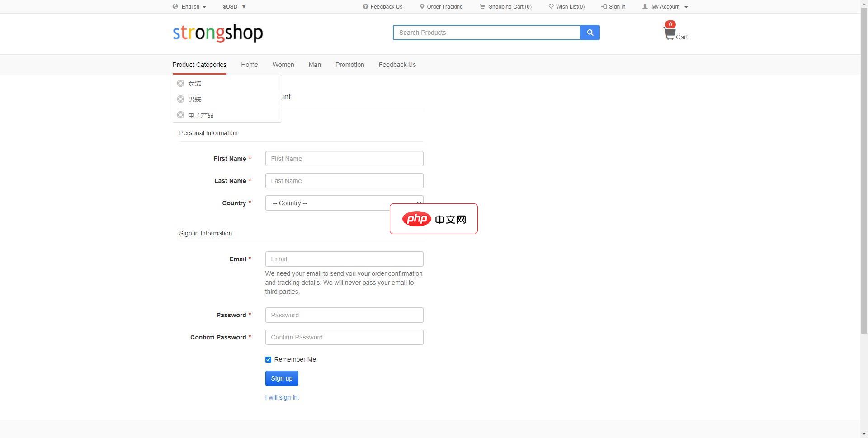Open Shopping Cart (0) link
The height and width of the screenshot is (438, 868).
click(510, 7)
